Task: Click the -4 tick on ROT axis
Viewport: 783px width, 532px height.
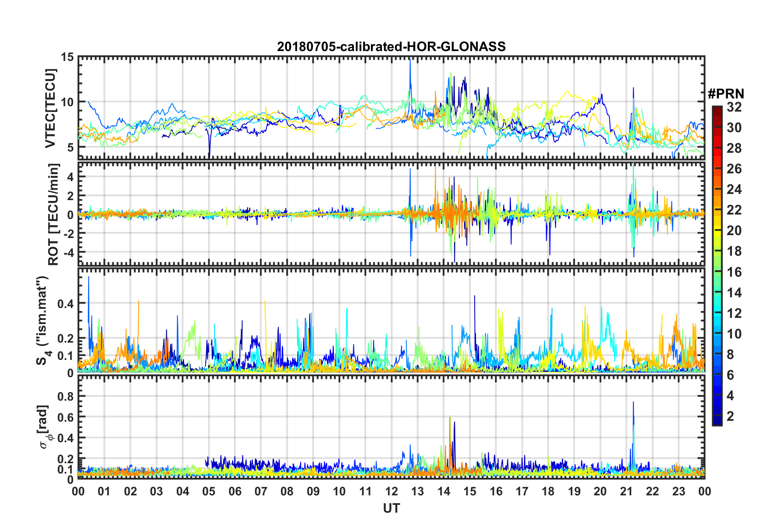Action: pyautogui.click(x=68, y=252)
